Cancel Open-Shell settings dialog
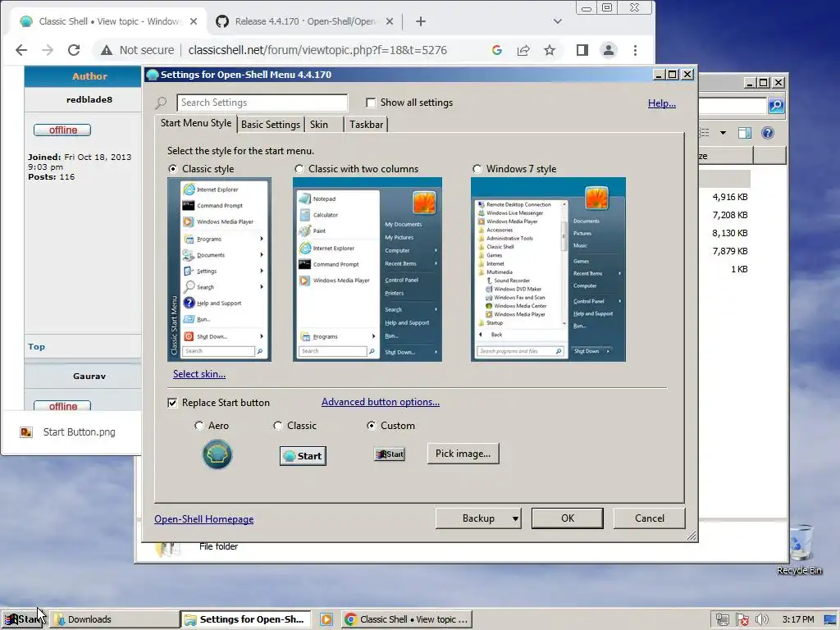Viewport: 840px width, 630px height. tap(650, 518)
